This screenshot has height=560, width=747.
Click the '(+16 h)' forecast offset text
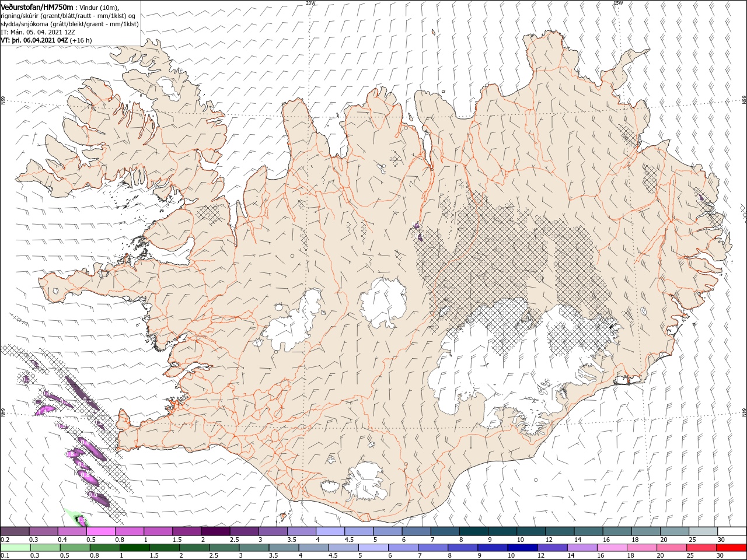[81, 40]
